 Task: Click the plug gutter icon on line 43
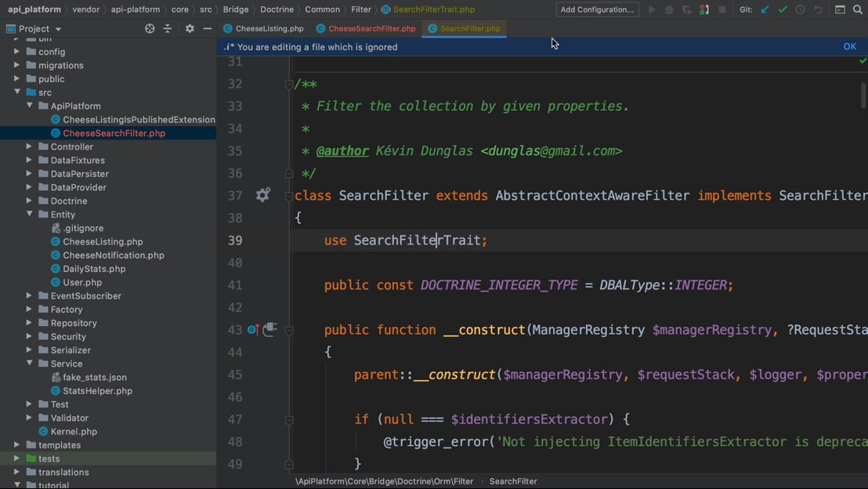(270, 329)
